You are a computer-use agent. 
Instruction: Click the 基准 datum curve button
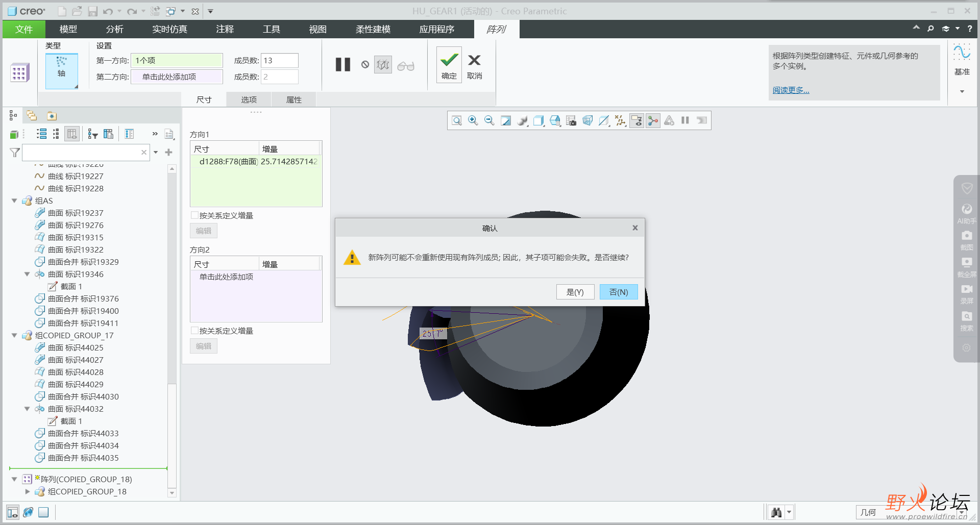[962, 60]
